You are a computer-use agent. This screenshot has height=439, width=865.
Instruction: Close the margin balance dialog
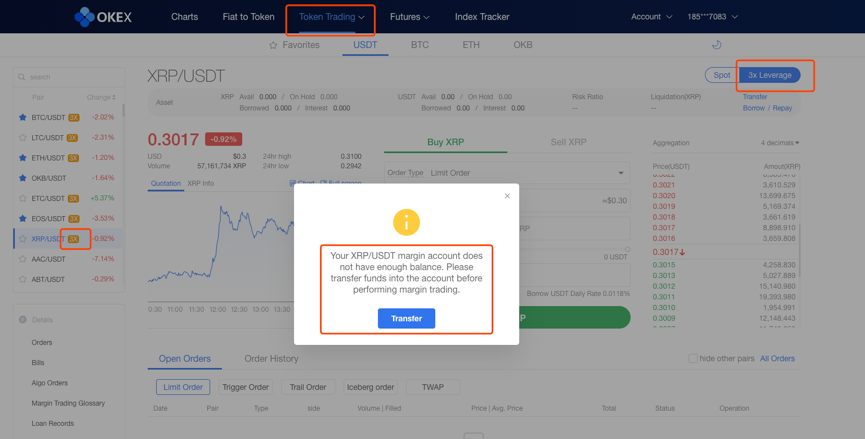(507, 196)
